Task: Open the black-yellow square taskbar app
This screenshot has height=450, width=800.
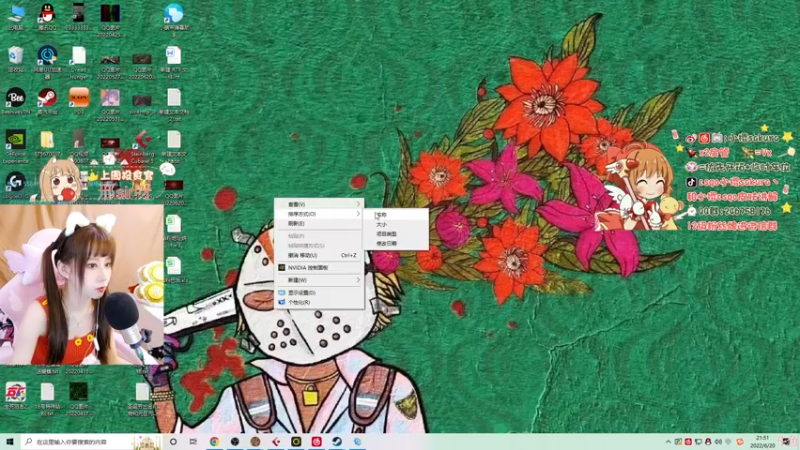Action: click(296, 442)
